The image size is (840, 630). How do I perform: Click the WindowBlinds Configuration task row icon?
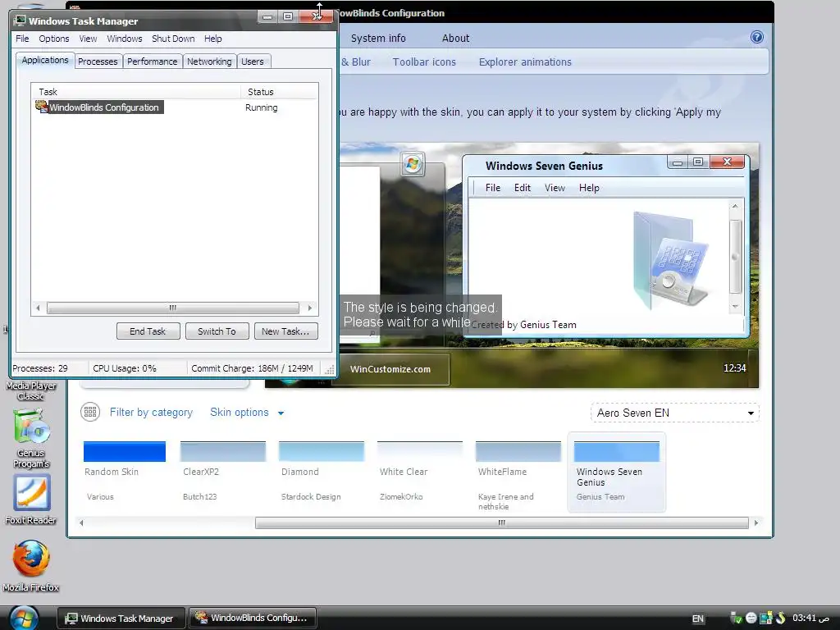pyautogui.click(x=41, y=107)
